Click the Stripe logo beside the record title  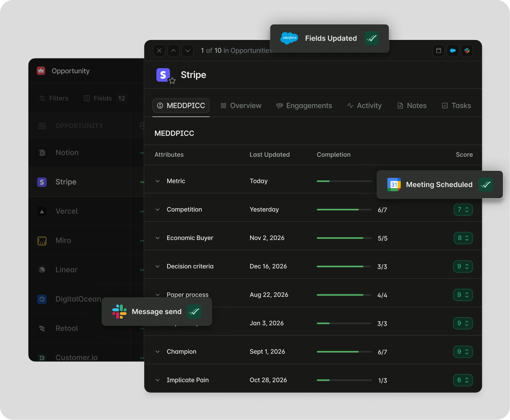pos(163,74)
